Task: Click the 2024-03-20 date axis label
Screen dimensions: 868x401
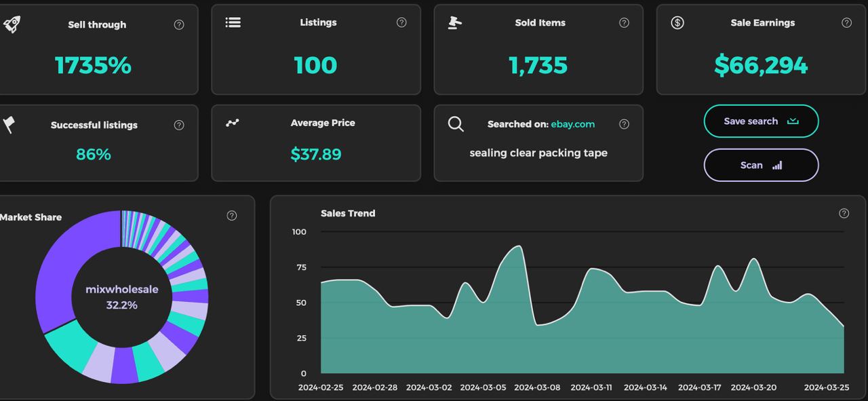Action: pyautogui.click(x=754, y=387)
